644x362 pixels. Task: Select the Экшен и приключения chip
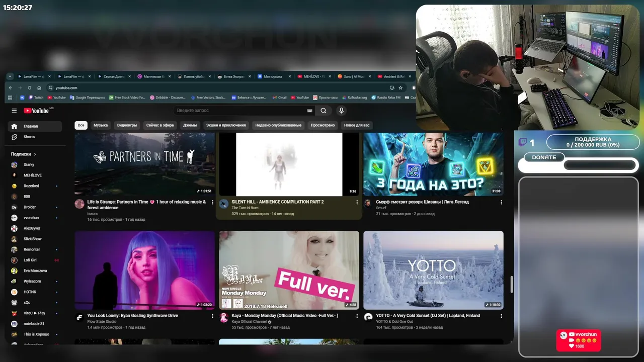click(x=226, y=125)
